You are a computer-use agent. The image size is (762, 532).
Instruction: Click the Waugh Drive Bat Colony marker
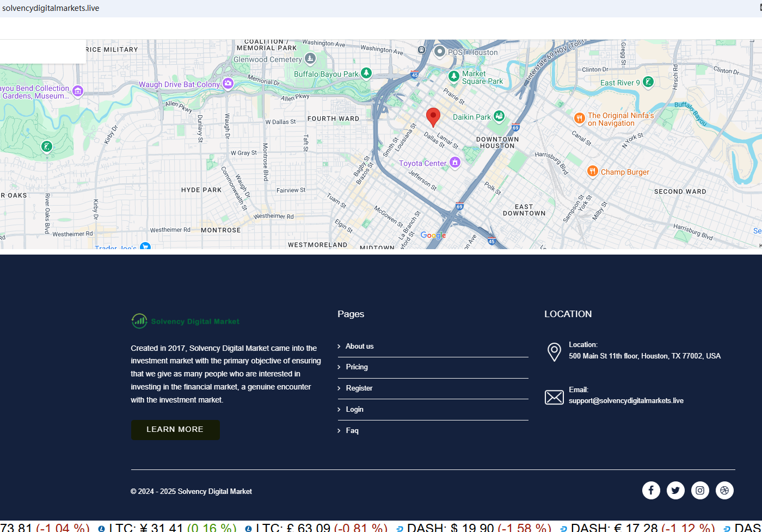point(228,83)
